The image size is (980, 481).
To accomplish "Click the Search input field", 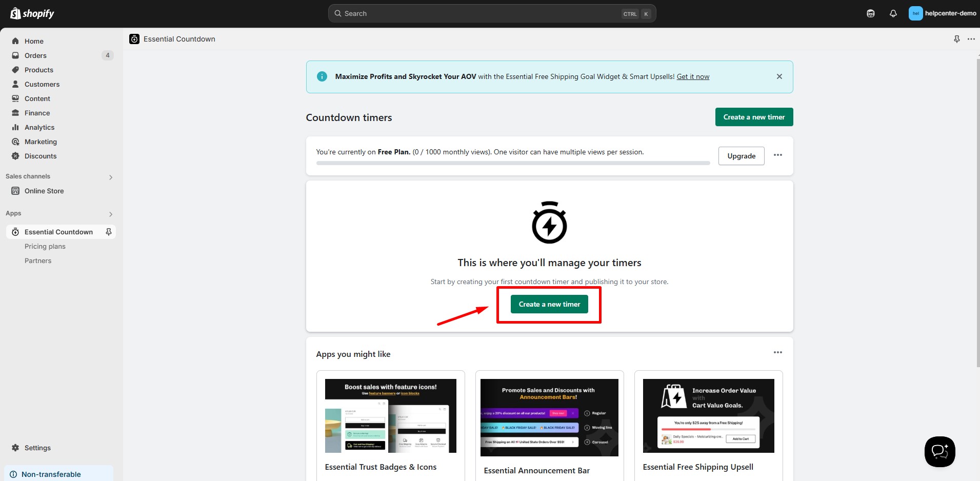I will pyautogui.click(x=492, y=13).
